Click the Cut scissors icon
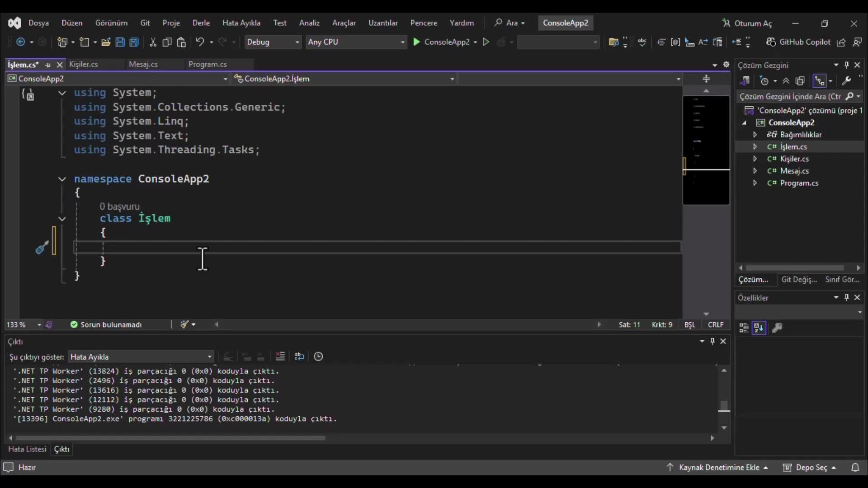 coord(153,42)
